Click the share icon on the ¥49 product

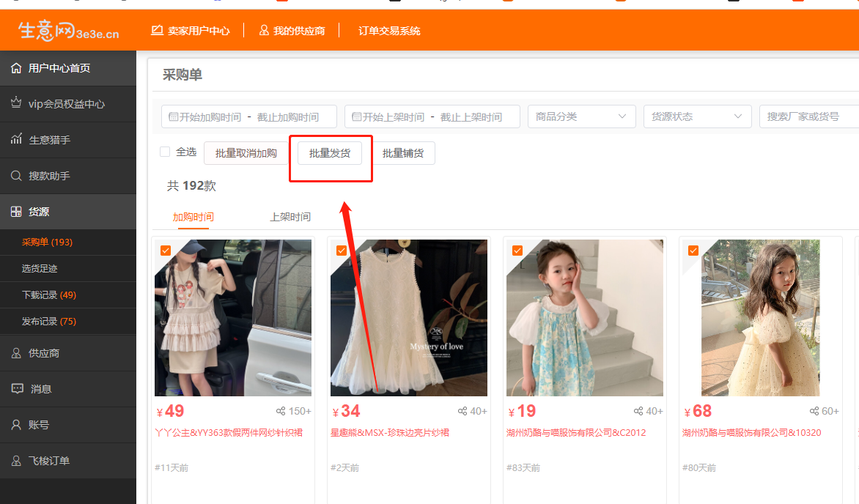pyautogui.click(x=281, y=411)
